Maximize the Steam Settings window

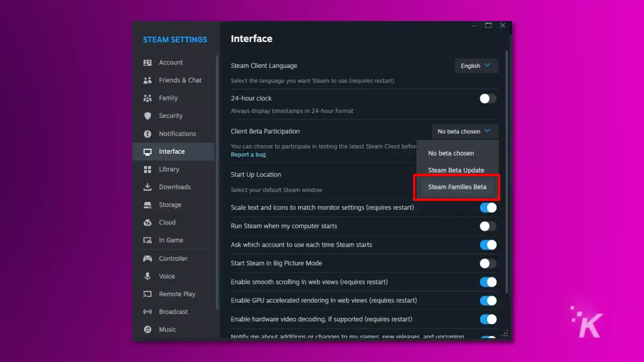(x=488, y=25)
